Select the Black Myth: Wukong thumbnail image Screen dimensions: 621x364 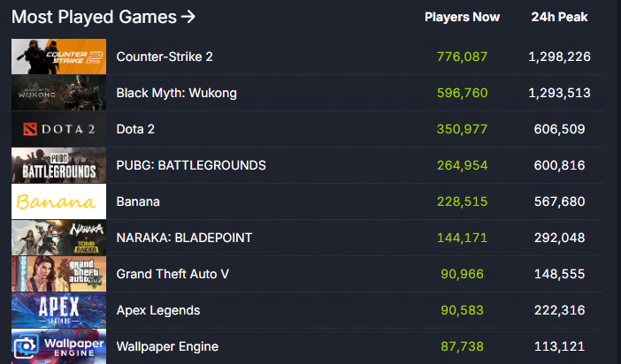pyautogui.click(x=58, y=93)
